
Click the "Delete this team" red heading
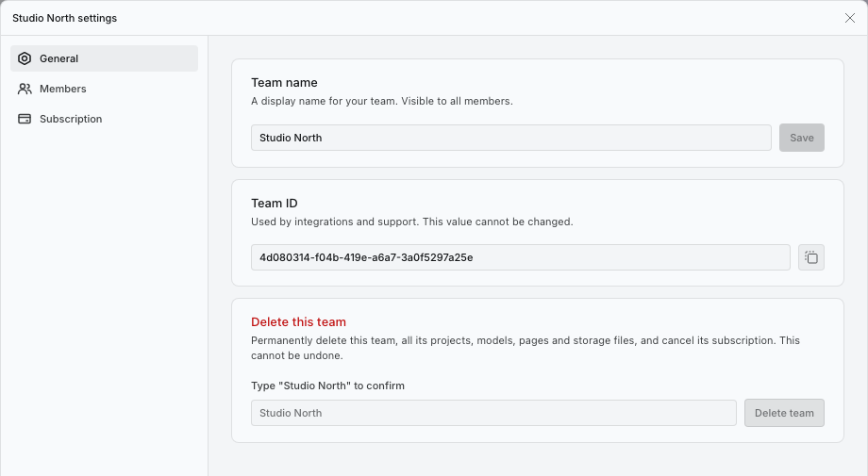click(298, 322)
